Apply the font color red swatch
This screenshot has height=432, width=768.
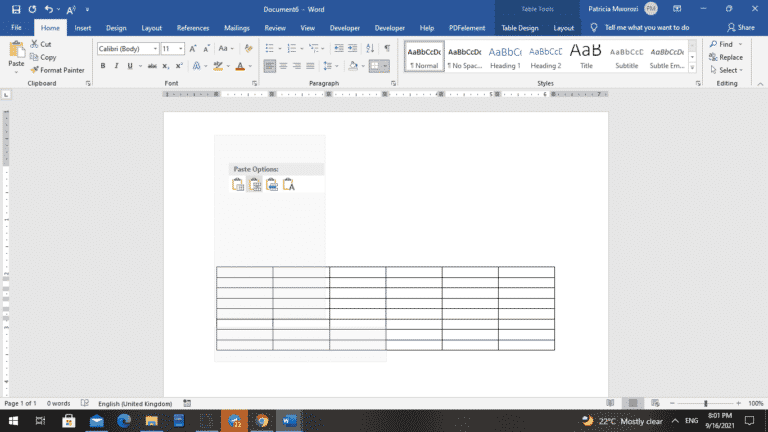(x=240, y=66)
